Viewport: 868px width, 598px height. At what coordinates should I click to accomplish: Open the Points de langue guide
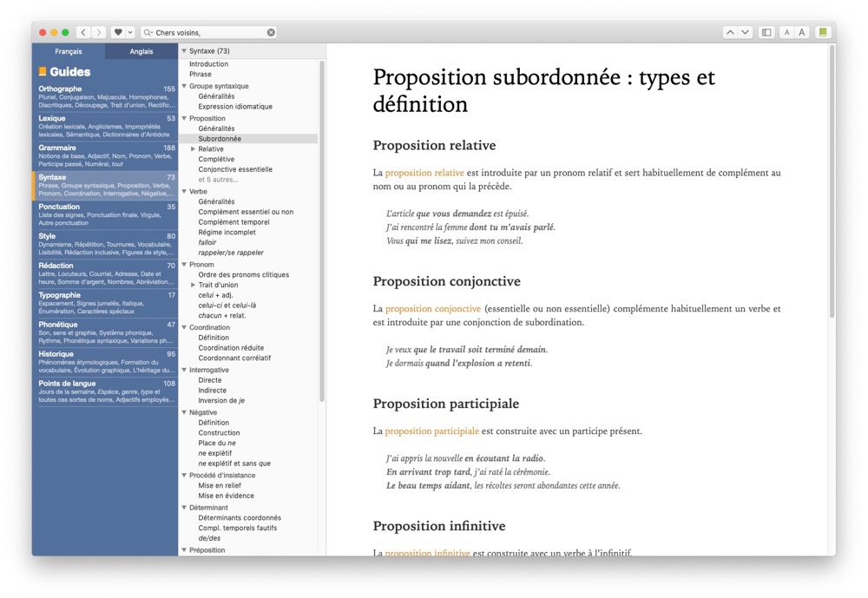[x=105, y=391]
